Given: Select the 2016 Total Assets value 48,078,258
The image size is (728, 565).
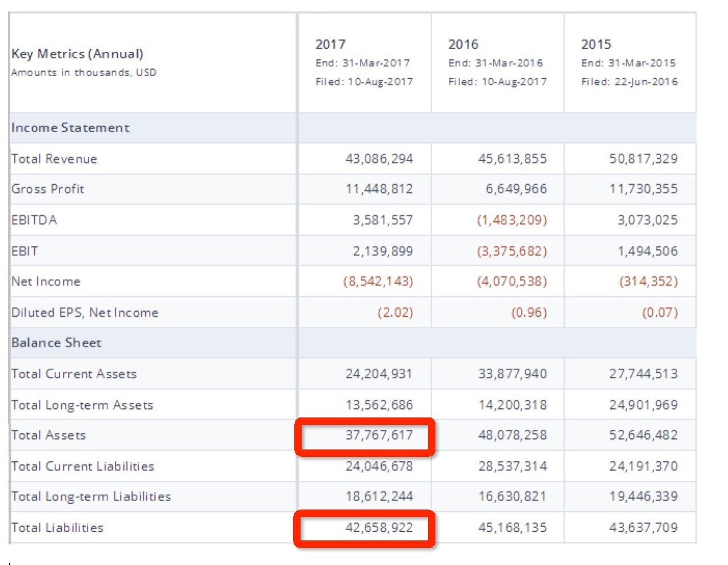Looking at the screenshot, I should tap(512, 435).
